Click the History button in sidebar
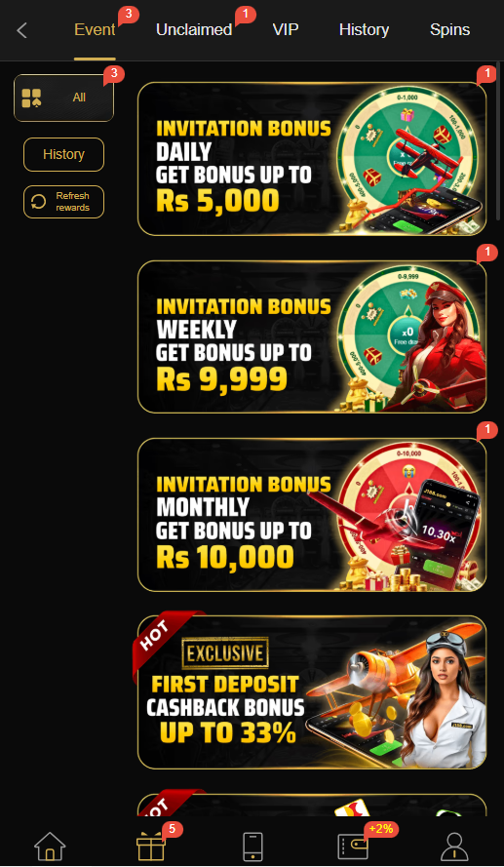 [x=63, y=154]
